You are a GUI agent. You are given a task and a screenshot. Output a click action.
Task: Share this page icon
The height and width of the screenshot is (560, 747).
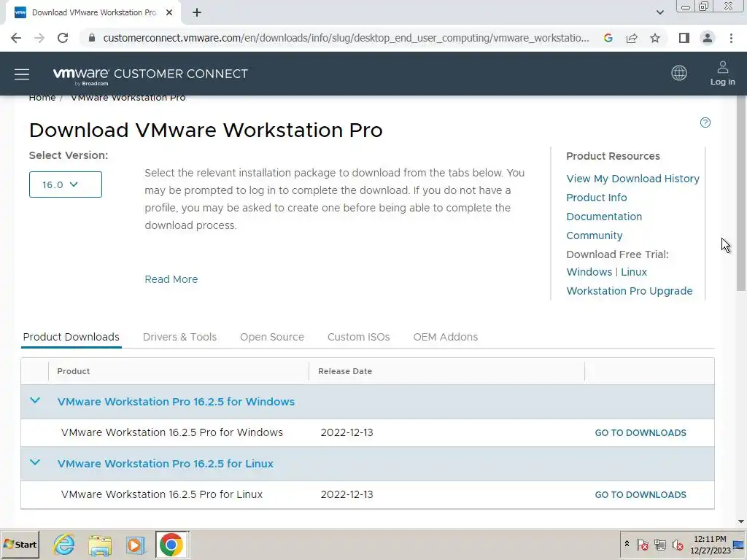pyautogui.click(x=632, y=38)
